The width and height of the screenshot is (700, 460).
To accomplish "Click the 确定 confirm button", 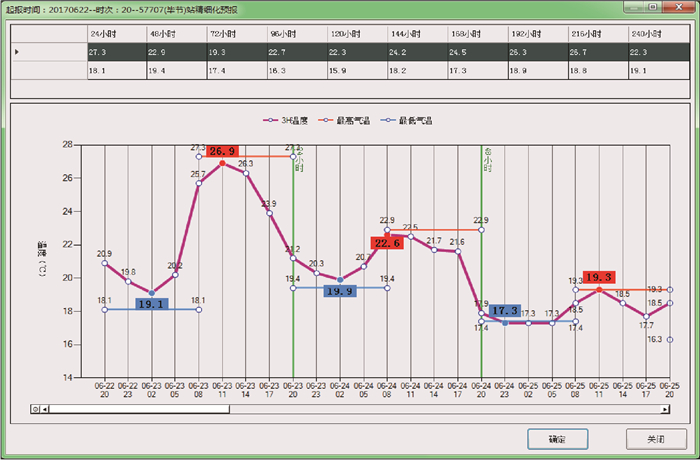I will (x=557, y=439).
